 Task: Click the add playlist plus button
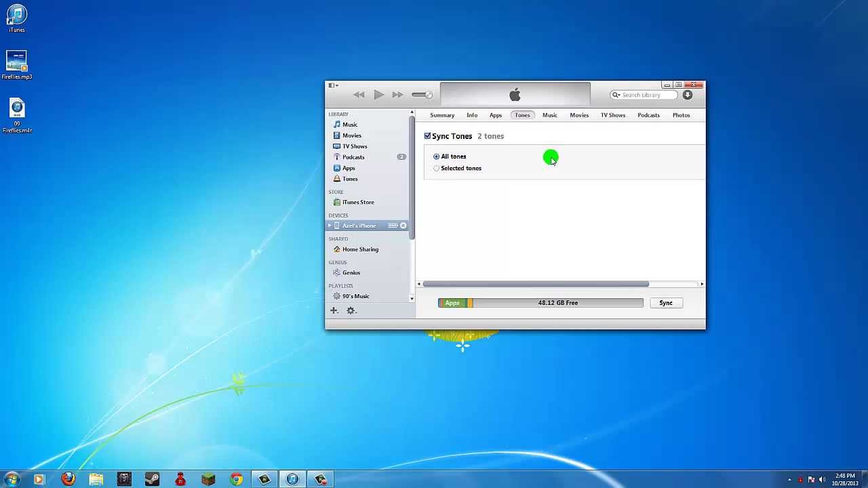pos(334,310)
